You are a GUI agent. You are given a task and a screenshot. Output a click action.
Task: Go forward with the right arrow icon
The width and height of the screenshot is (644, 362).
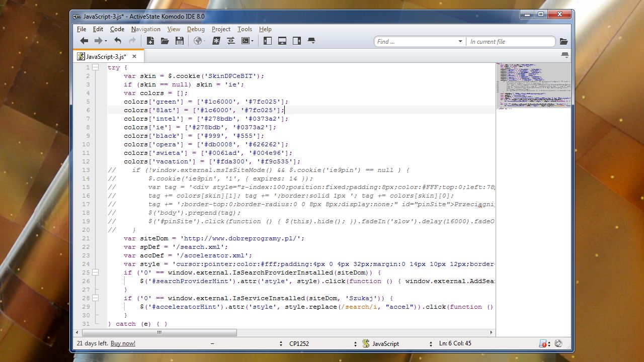click(x=98, y=41)
